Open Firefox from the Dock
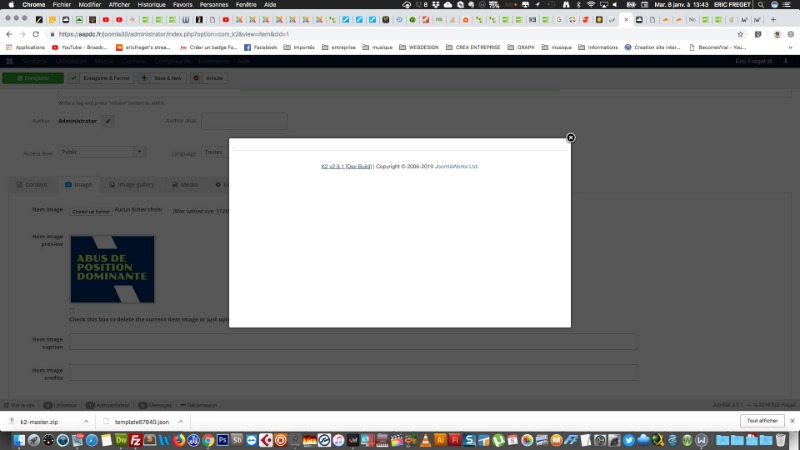The image size is (800, 450). (x=179, y=440)
